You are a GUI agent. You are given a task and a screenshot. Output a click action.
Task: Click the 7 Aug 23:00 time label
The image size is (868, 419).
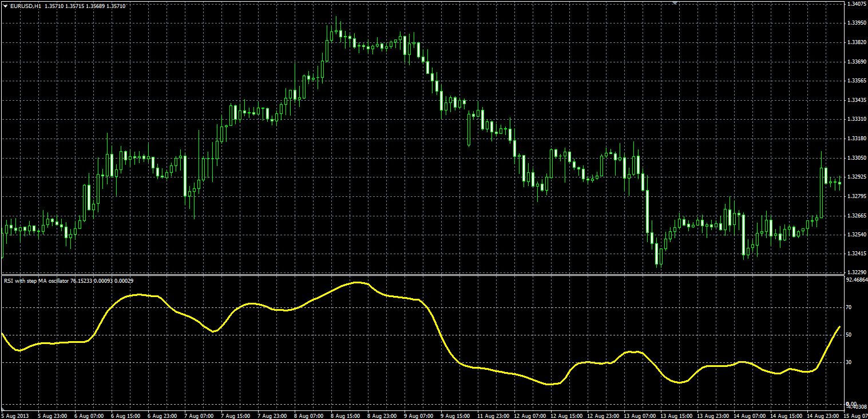pyautogui.click(x=273, y=415)
